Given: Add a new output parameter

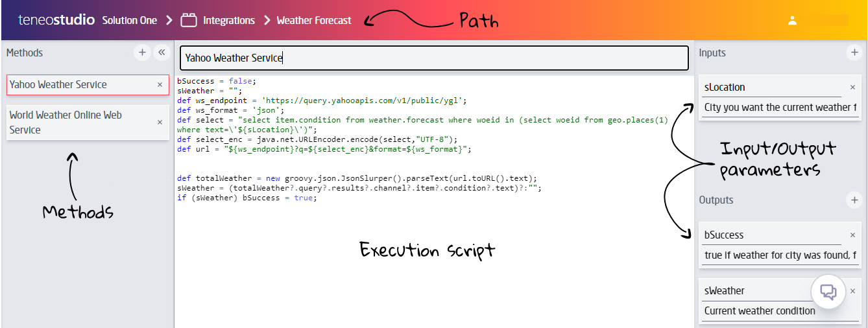Looking at the screenshot, I should pyautogui.click(x=854, y=200).
